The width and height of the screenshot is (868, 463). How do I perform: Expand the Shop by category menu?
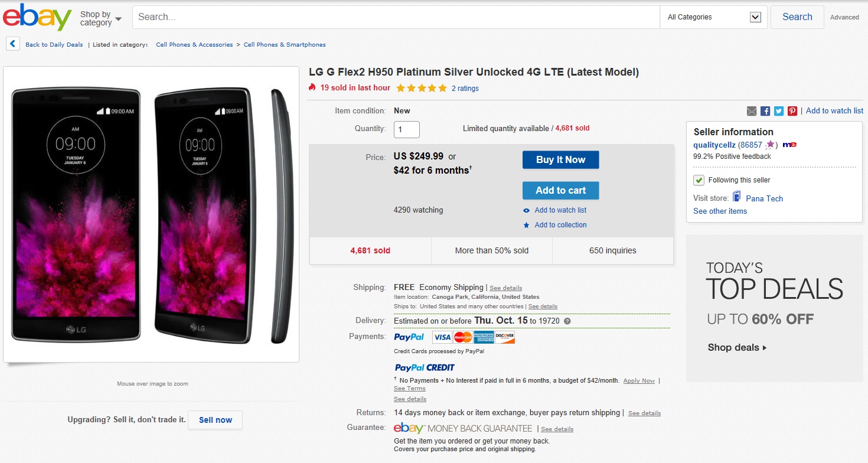pos(100,18)
